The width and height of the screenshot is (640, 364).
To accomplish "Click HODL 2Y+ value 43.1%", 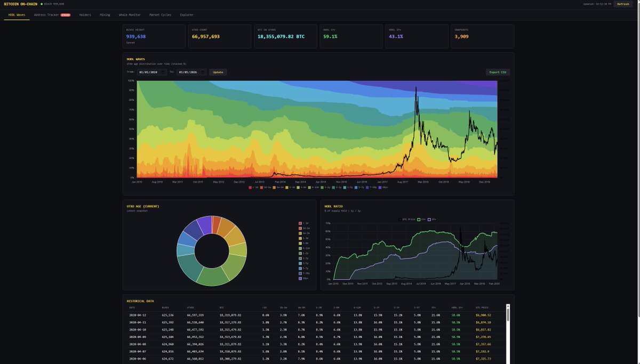I will point(396,37).
